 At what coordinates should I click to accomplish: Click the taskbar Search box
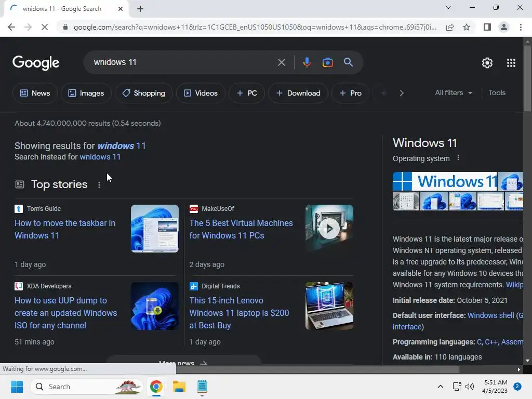pos(87,387)
